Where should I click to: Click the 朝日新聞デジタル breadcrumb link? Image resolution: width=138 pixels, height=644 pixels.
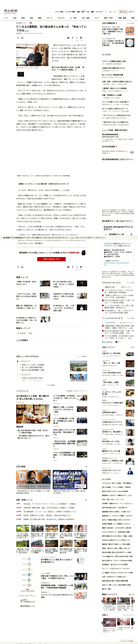point(21,23)
